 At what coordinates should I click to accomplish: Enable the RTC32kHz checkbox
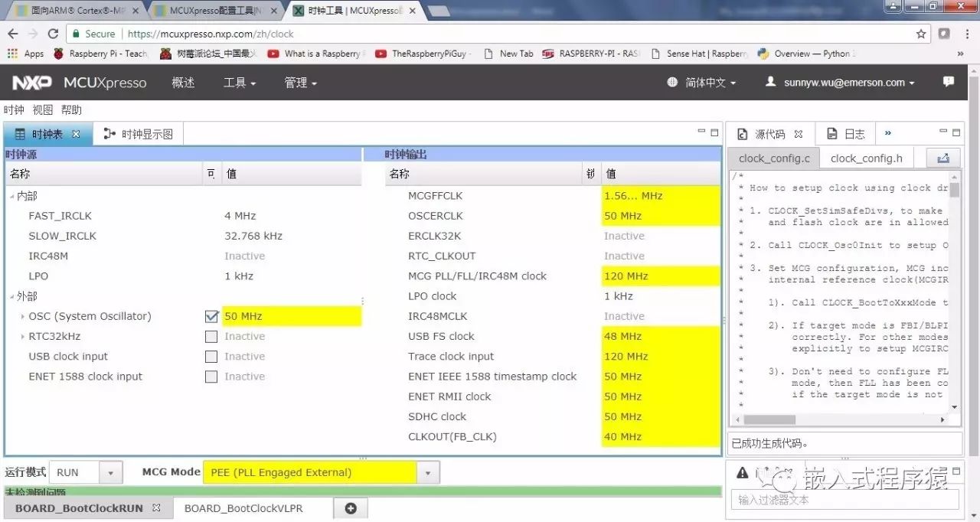click(x=211, y=336)
